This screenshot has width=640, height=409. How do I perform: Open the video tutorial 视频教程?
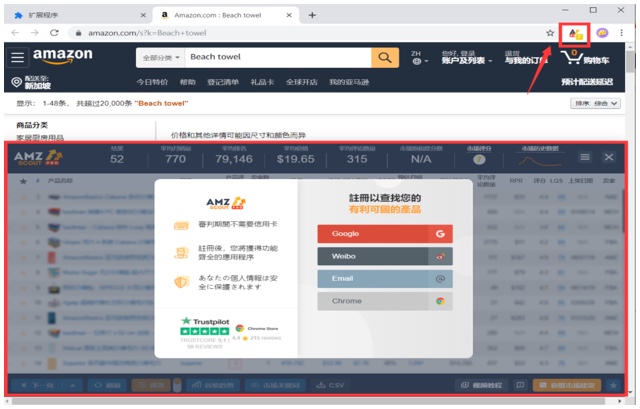[x=482, y=385]
